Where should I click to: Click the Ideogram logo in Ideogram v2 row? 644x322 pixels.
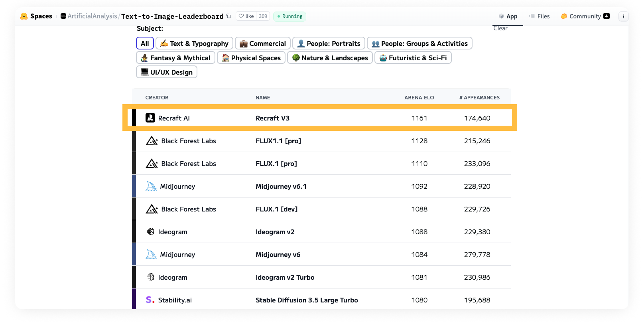pyautogui.click(x=150, y=231)
